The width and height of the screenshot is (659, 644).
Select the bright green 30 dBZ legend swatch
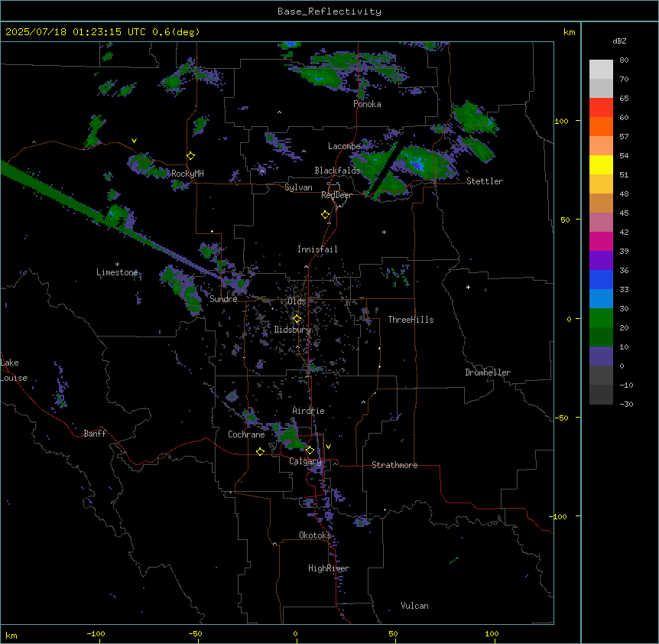tap(601, 318)
